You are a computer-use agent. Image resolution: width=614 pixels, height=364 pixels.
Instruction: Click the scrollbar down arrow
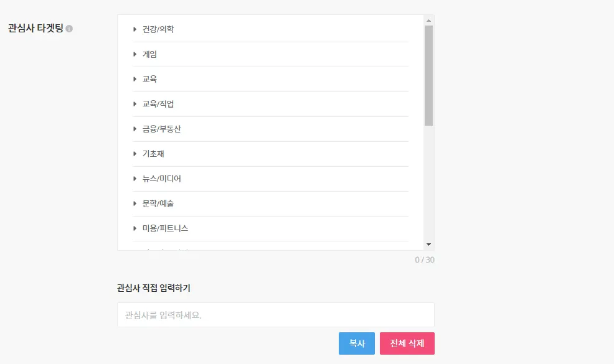[428, 245]
